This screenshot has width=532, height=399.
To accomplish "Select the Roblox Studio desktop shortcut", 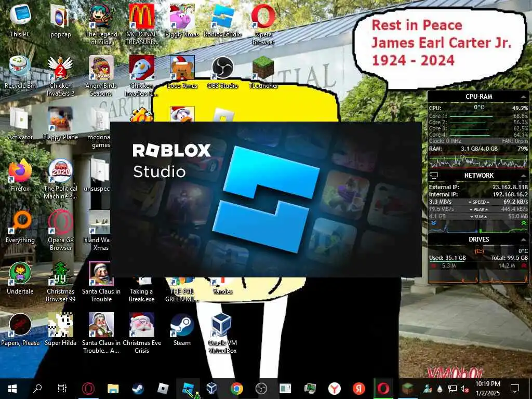I will pos(222,20).
